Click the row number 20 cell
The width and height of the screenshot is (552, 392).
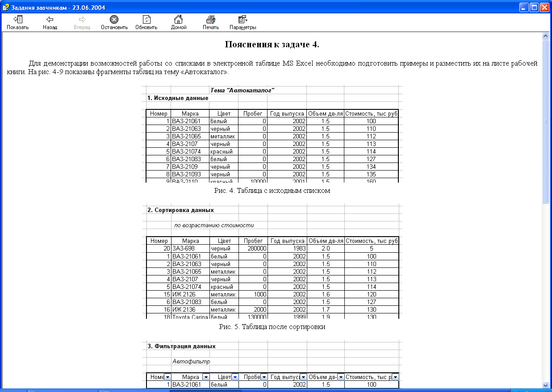click(159, 249)
